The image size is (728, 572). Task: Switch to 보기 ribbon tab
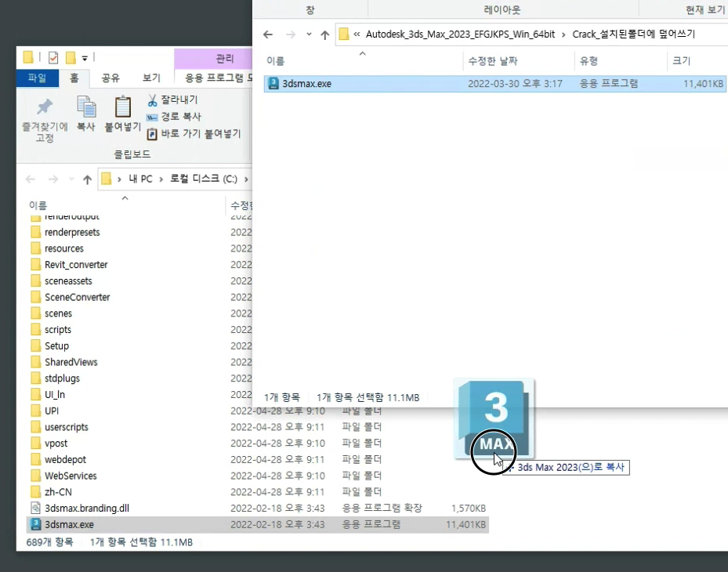pos(151,78)
